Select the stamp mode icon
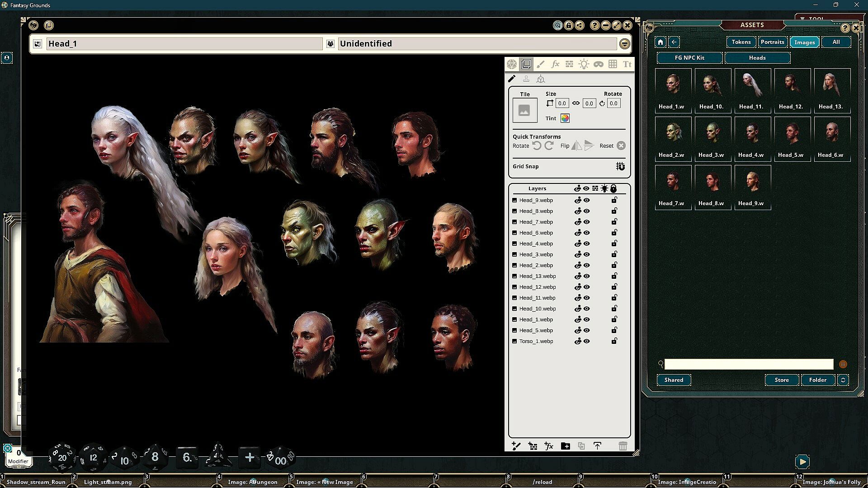Screen dimensions: 868x488 pos(526,79)
